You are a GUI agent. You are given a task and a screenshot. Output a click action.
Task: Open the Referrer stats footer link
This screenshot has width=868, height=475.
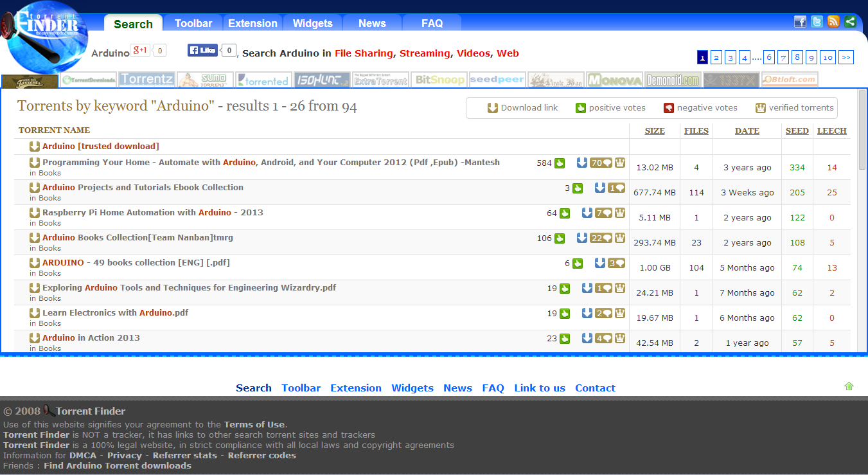point(185,455)
